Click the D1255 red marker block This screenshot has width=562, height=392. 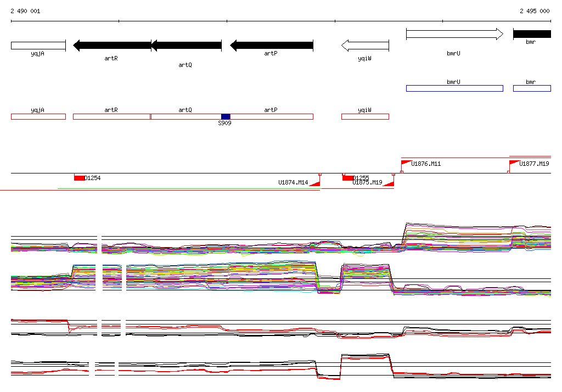(347, 178)
